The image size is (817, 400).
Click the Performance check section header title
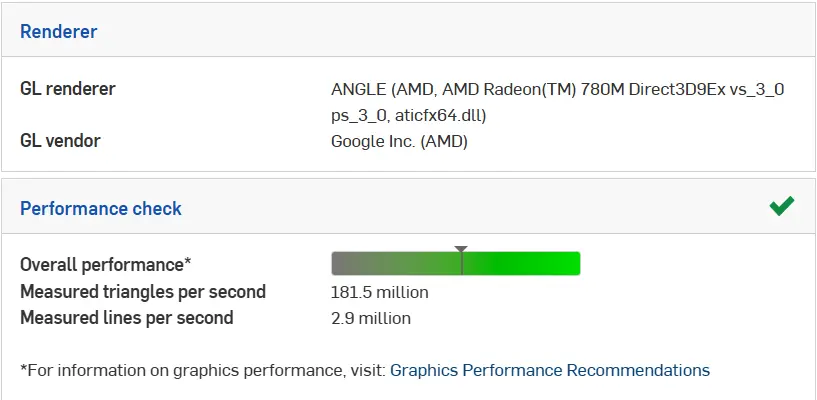(x=101, y=208)
